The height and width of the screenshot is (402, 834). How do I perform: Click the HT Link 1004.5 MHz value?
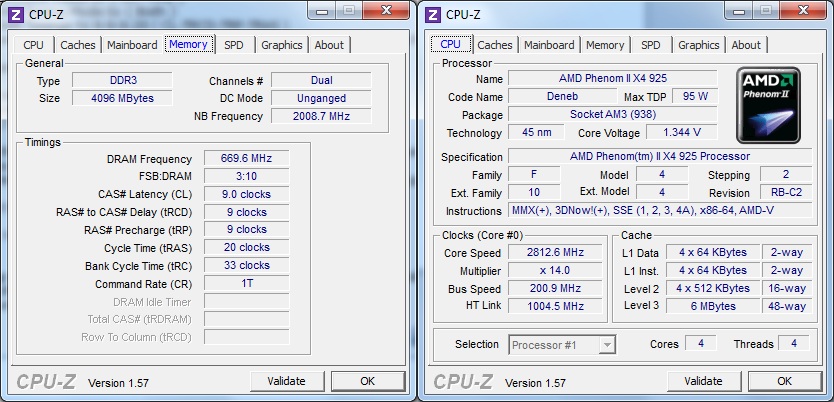tap(555, 306)
